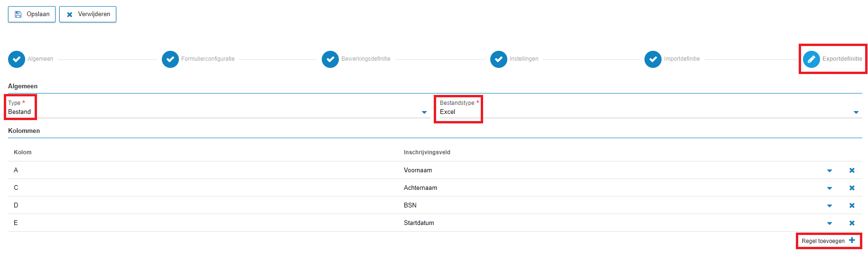Delete the Achternaam column row
This screenshot has height=253, width=868.
click(852, 188)
